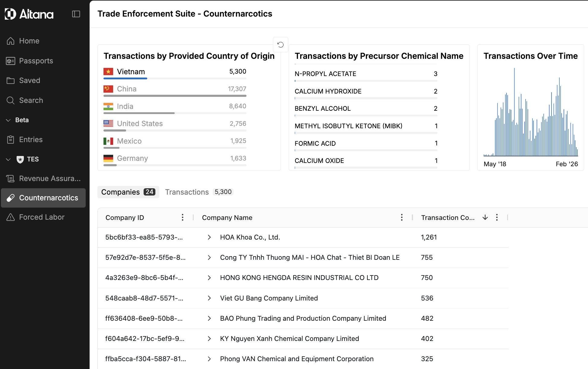
Task: Select company ID 5bc6bf33-ea85-5793
Action: point(144,237)
